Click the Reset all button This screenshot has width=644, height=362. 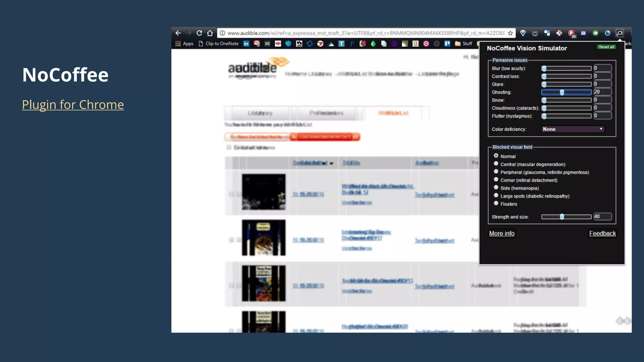(606, 47)
